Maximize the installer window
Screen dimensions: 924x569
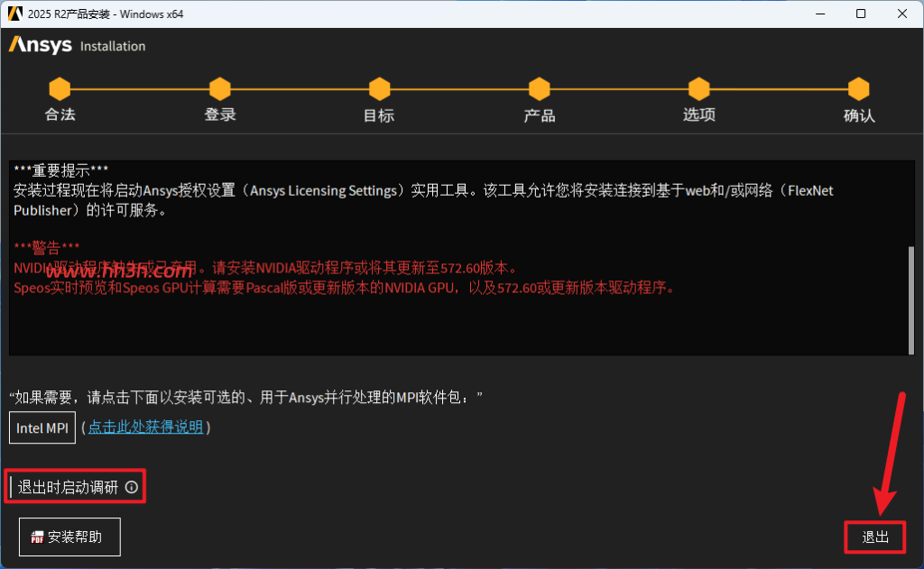click(x=861, y=14)
